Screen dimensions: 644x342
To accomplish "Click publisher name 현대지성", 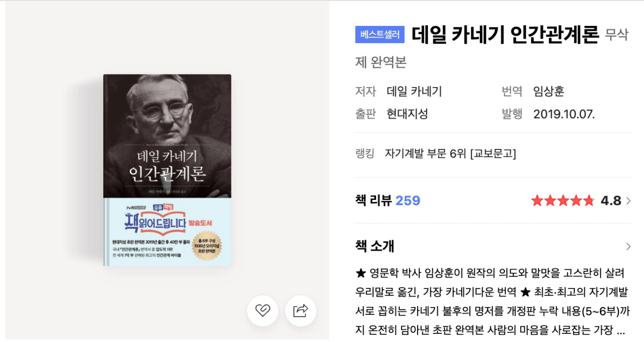I will pos(408,114).
